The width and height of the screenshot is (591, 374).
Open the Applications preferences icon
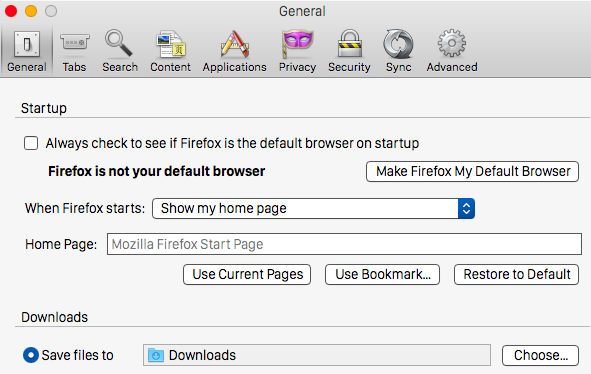(x=234, y=44)
